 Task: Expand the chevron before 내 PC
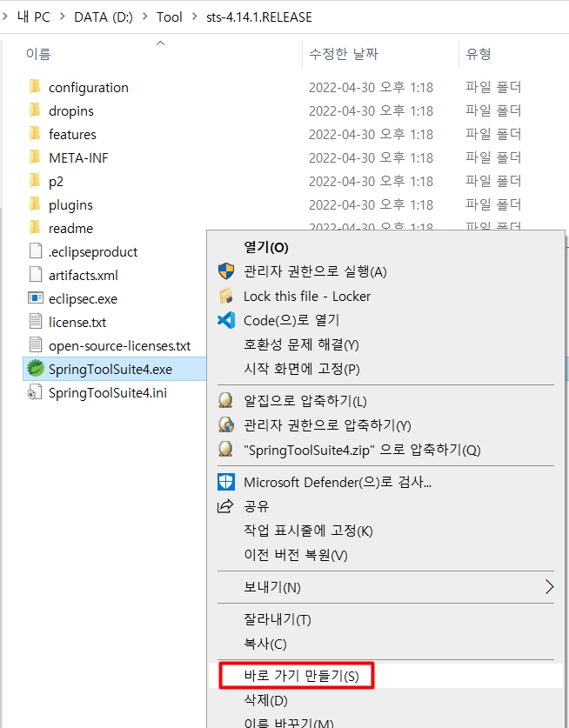[5, 17]
